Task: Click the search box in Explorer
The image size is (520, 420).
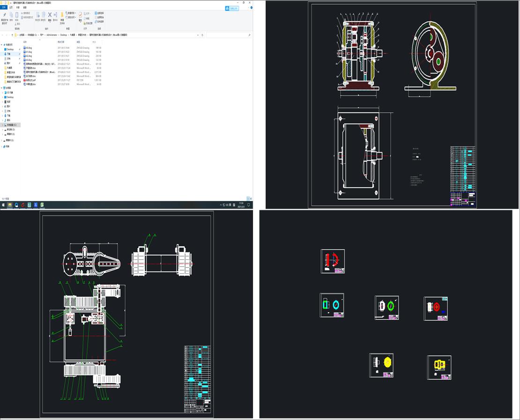Action: pyautogui.click(x=227, y=35)
